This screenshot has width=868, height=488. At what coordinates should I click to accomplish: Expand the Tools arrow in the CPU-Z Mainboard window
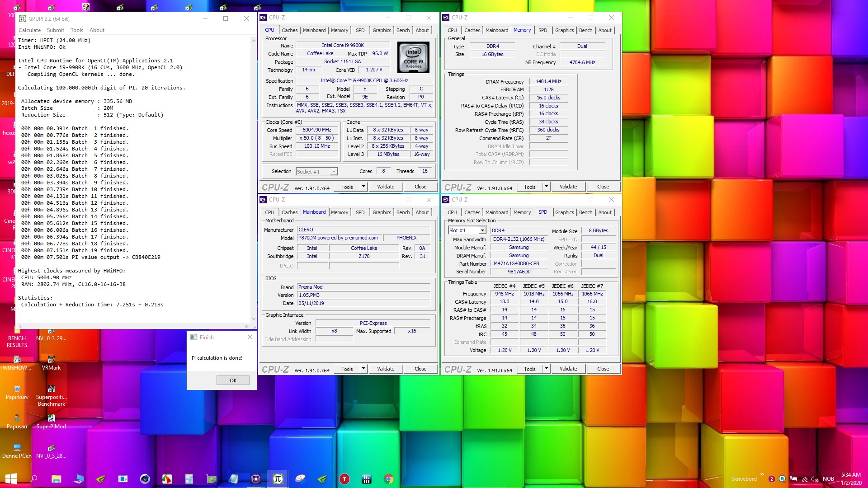click(363, 369)
